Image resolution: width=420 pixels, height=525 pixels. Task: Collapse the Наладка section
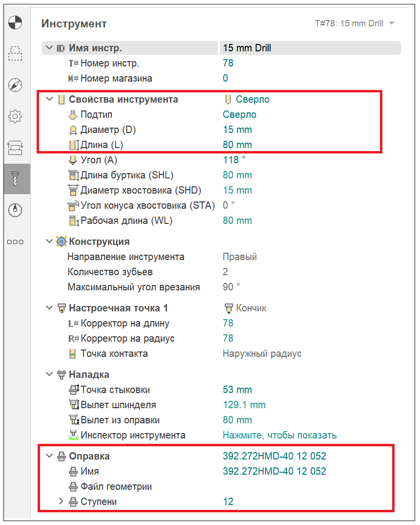tap(49, 374)
